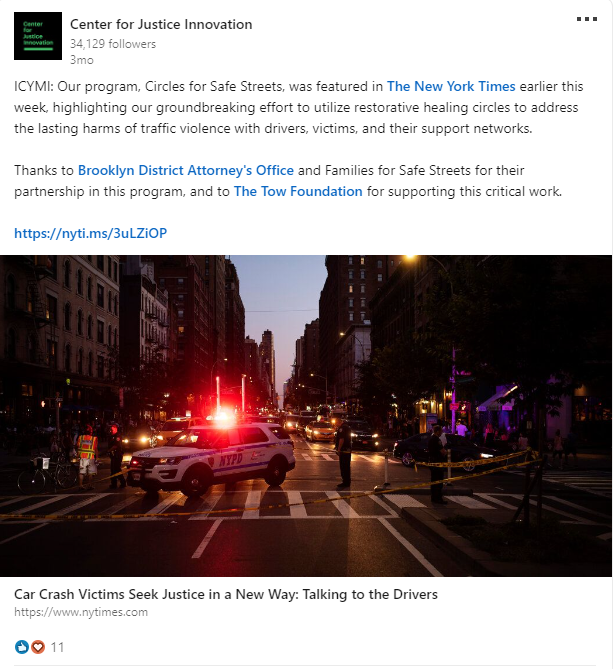
Task: Visit Brooklyn District Attorney's Office page link
Action: click(186, 170)
